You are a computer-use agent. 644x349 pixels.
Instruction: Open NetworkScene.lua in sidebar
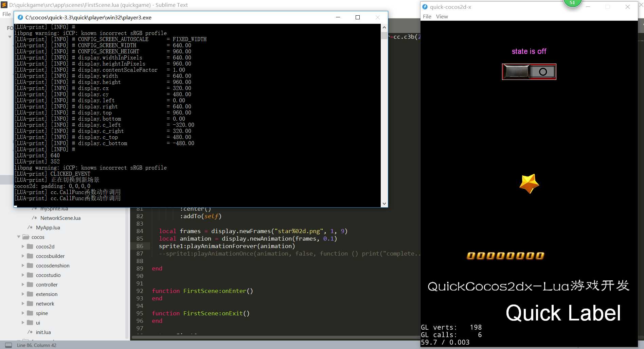(60, 218)
